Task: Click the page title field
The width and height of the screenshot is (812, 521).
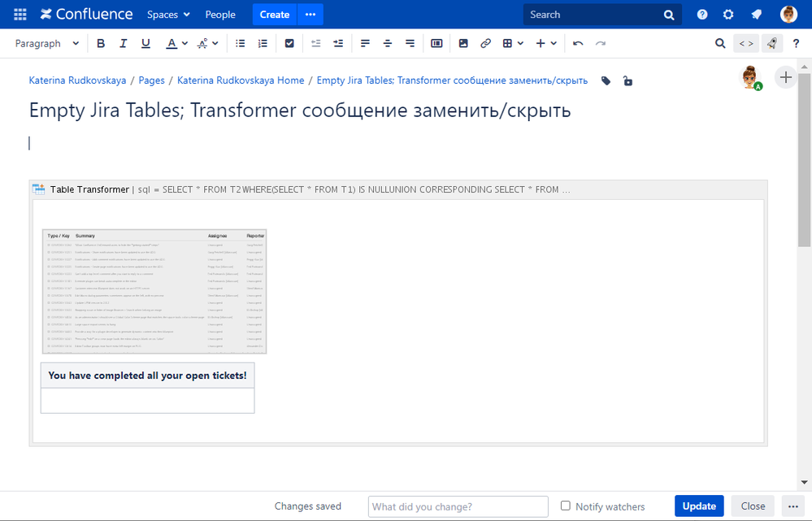Action: click(x=300, y=111)
